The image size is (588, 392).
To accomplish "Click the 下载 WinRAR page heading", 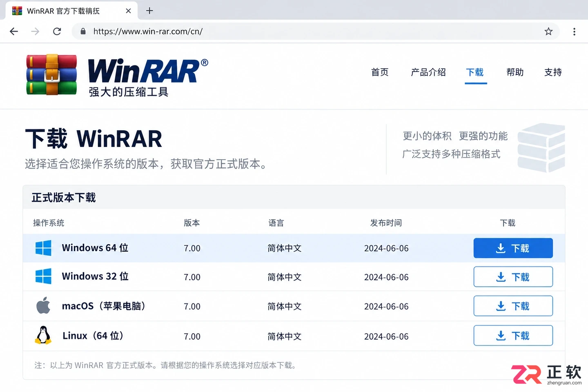I will (94, 139).
